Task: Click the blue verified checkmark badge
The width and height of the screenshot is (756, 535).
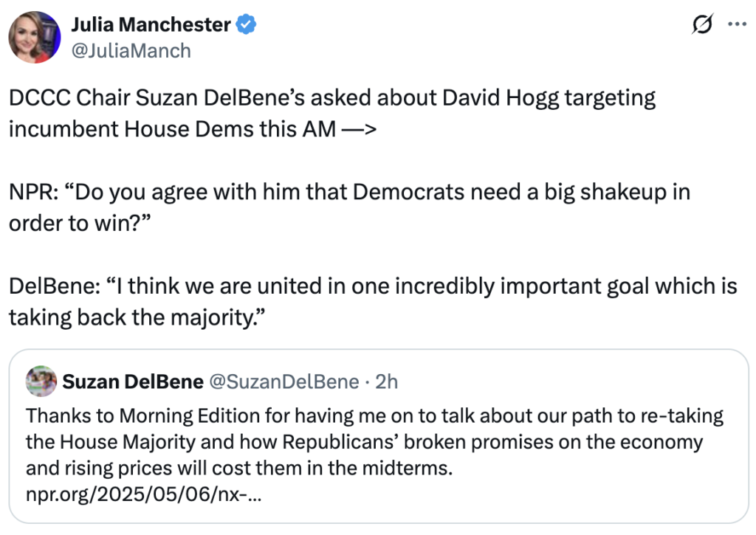Action: pyautogui.click(x=245, y=25)
